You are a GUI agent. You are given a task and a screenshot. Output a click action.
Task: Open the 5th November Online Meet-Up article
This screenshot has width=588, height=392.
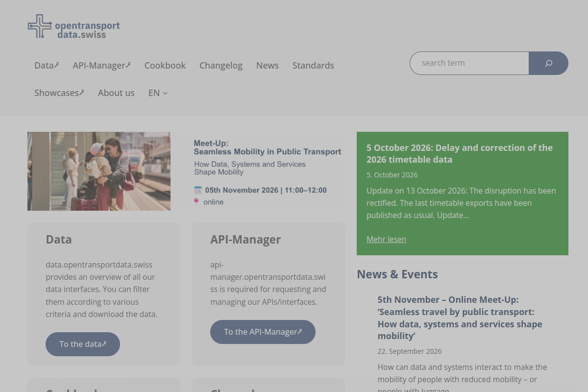click(x=460, y=318)
